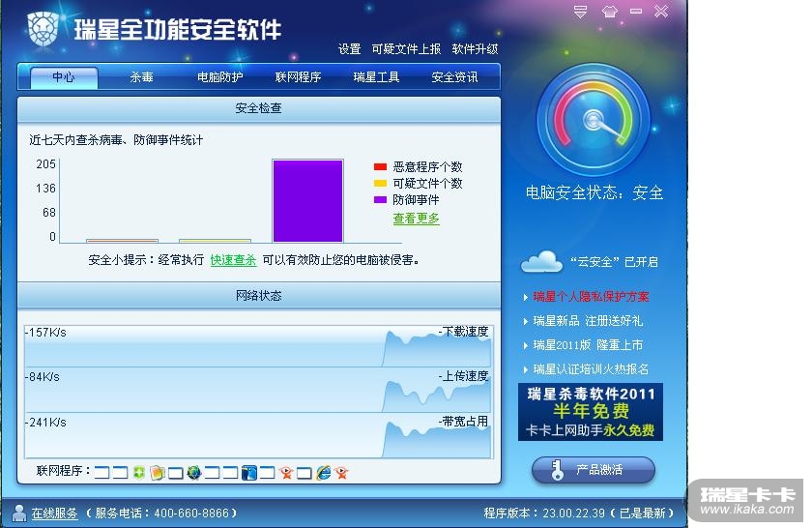Click the globe network program icon

(x=194, y=473)
